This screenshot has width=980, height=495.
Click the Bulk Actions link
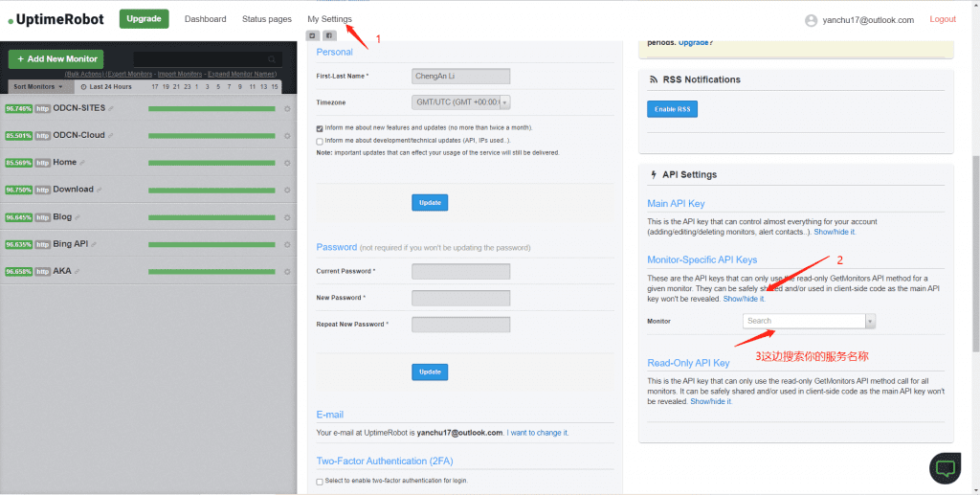(x=84, y=74)
